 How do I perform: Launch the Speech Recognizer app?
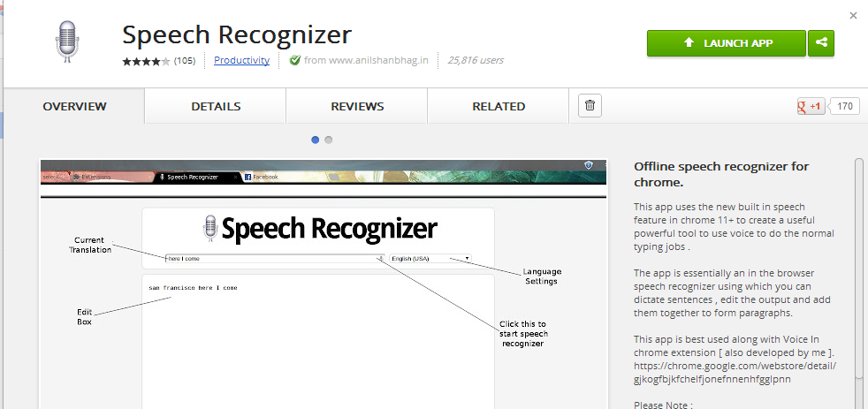(x=727, y=43)
